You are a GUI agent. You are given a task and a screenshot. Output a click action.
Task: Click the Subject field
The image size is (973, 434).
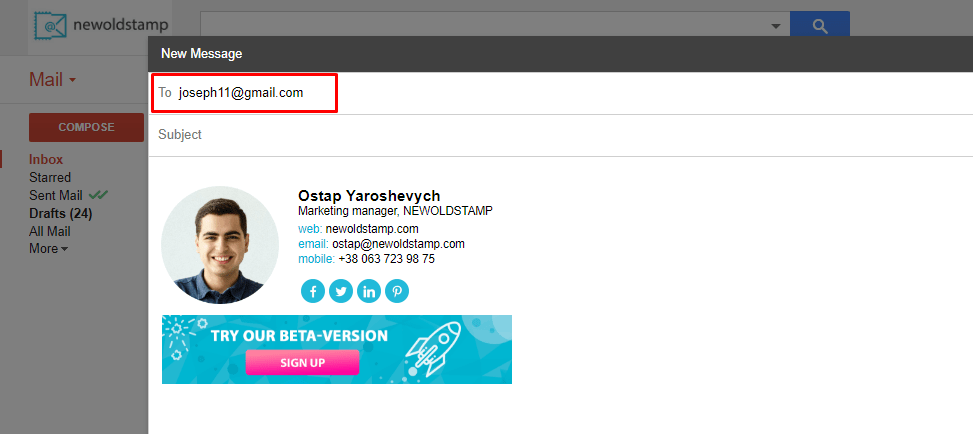(560, 135)
